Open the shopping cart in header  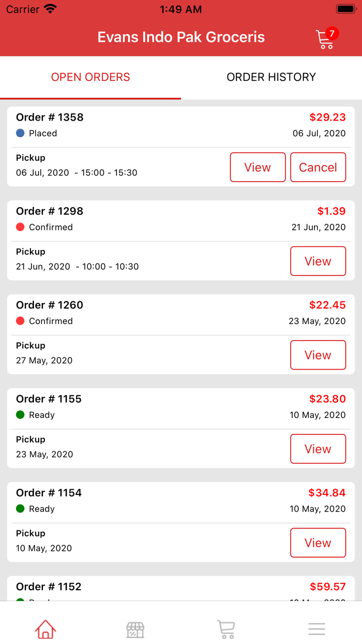(x=324, y=39)
